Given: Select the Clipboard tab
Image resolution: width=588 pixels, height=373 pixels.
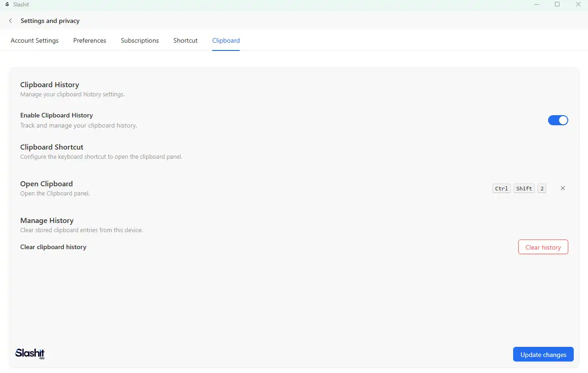Looking at the screenshot, I should click(x=226, y=40).
